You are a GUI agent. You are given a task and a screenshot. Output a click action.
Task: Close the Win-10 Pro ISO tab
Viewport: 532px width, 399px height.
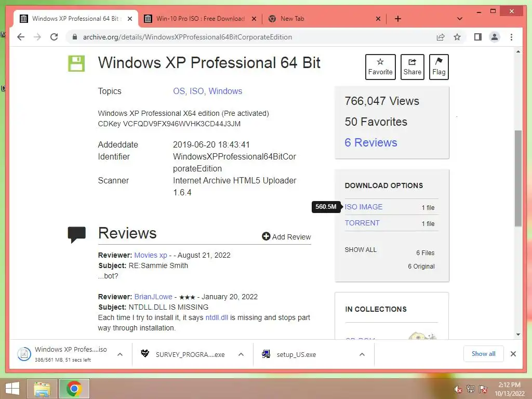(254, 19)
